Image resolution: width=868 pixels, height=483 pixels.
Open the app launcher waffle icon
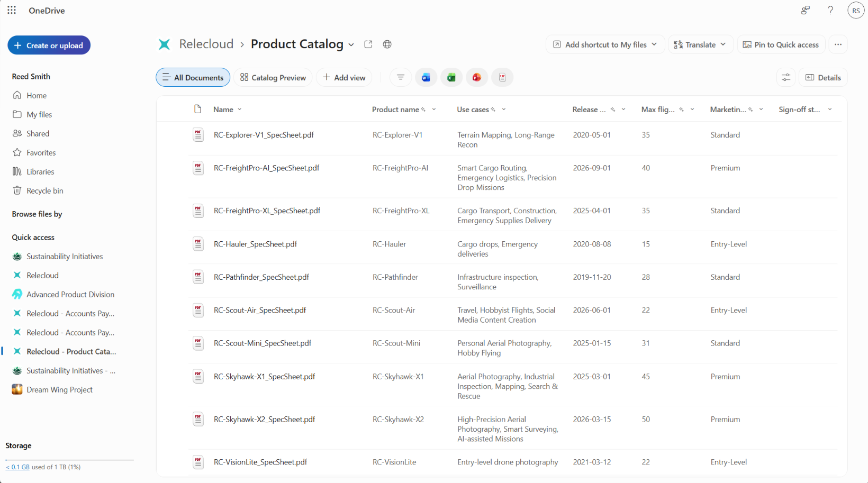coord(12,10)
